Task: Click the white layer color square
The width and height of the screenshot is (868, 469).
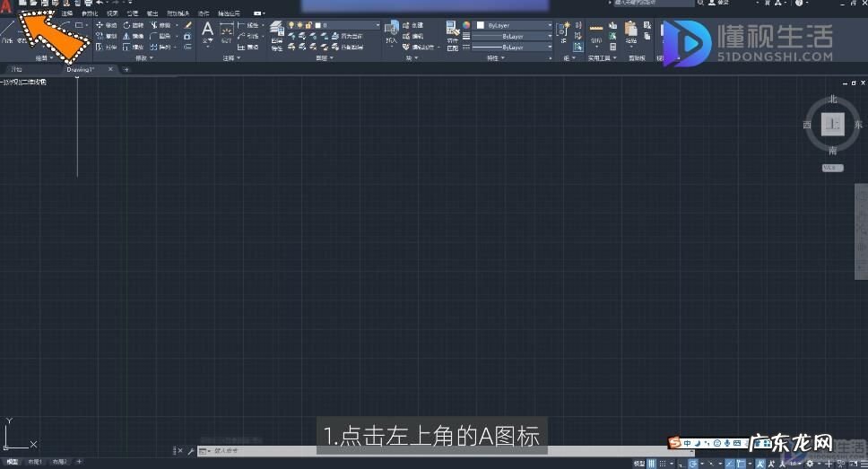Action: pyautogui.click(x=317, y=25)
